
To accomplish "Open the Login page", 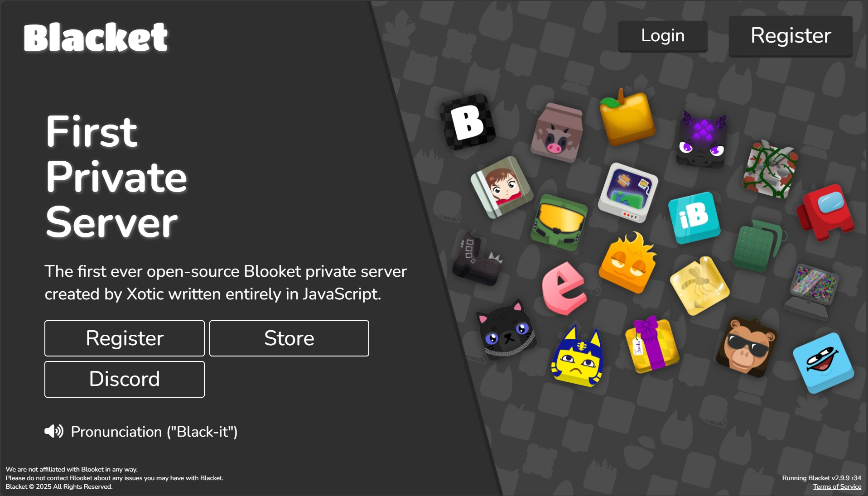I will [x=663, y=36].
